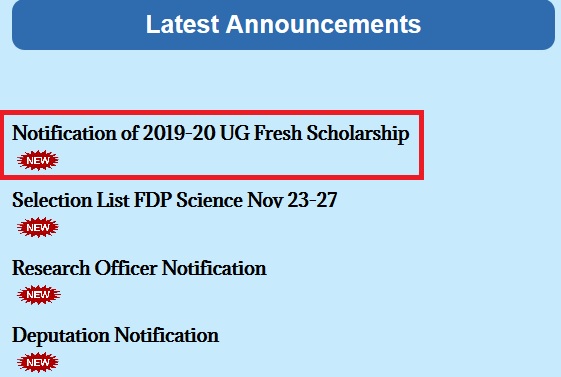Click the word 'Deputation' in the last announcement
This screenshot has height=377, width=561.
(61, 336)
